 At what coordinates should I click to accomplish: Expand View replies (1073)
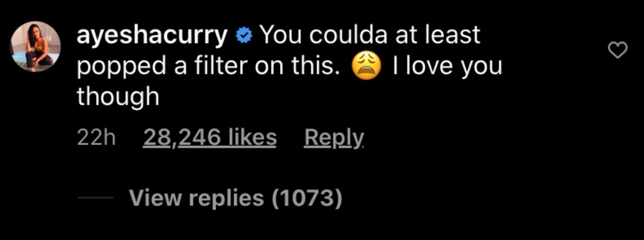(235, 198)
